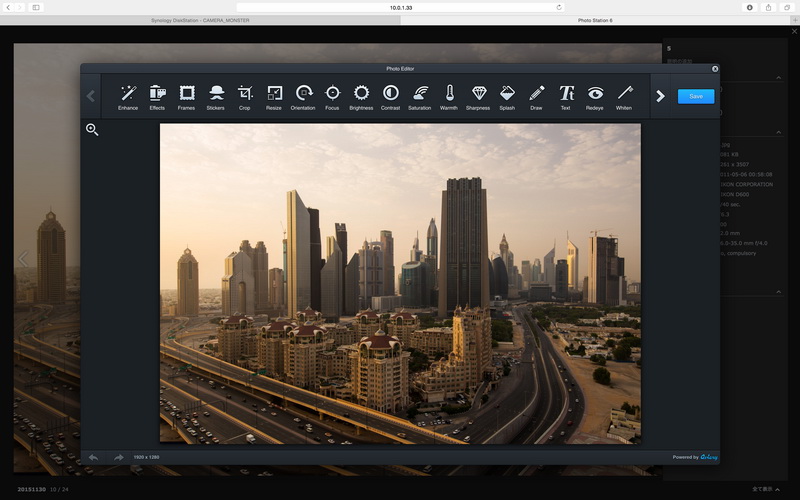Show next set of editor tools
This screenshot has height=500, width=800.
coord(660,96)
